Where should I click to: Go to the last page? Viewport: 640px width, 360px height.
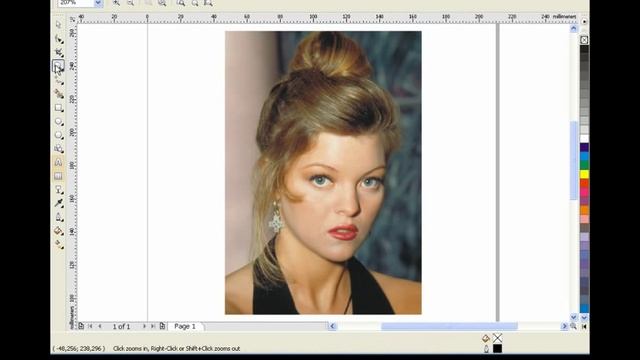coord(153,326)
